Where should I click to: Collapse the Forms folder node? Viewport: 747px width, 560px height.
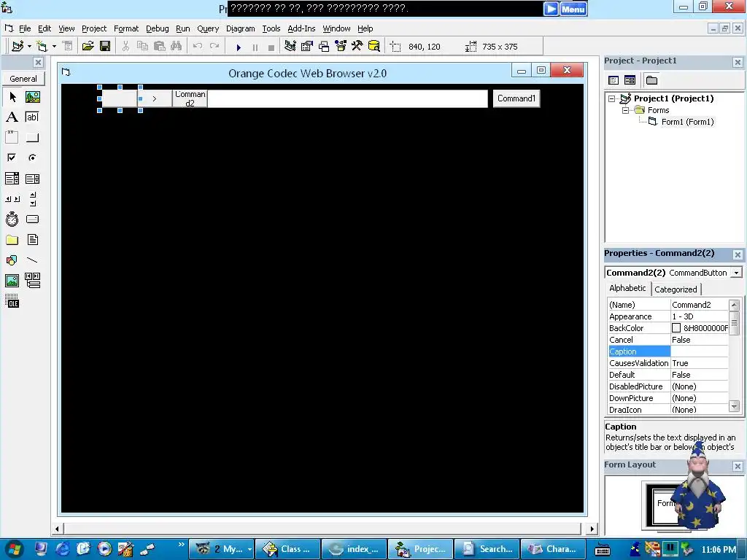tap(625, 110)
